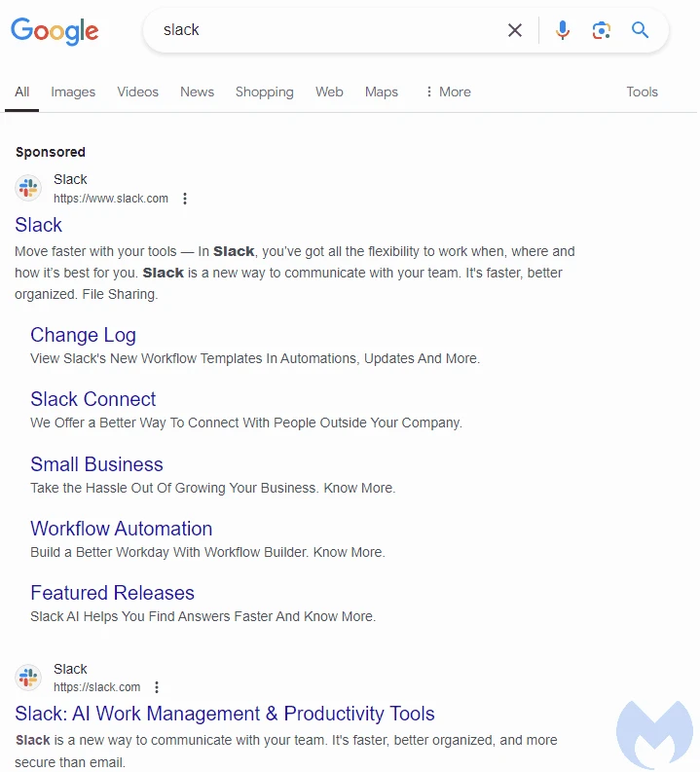Submit search with the magnifying glass icon

(640, 30)
